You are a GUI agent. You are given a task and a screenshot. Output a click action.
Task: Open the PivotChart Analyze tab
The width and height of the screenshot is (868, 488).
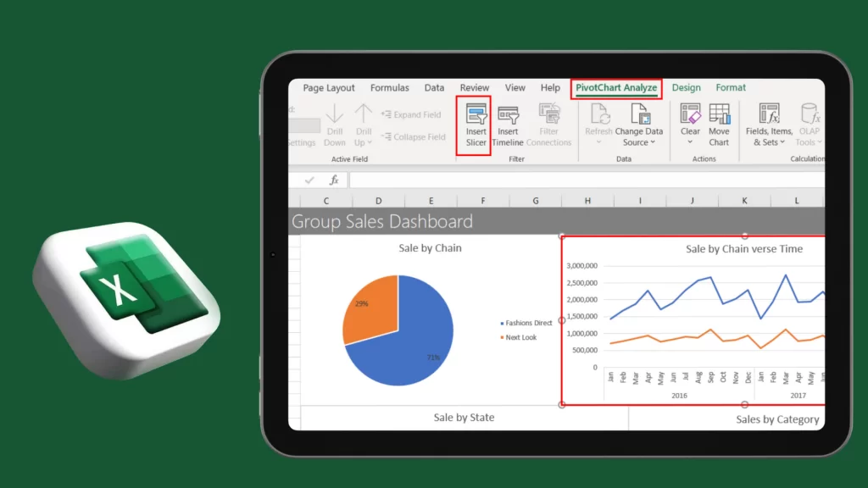616,87
